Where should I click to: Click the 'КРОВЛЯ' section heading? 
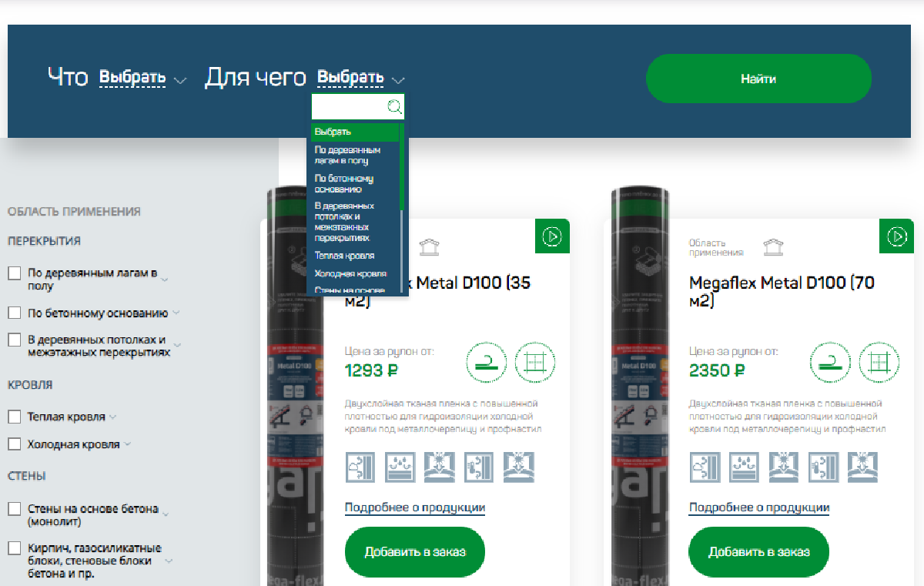pyautogui.click(x=30, y=385)
